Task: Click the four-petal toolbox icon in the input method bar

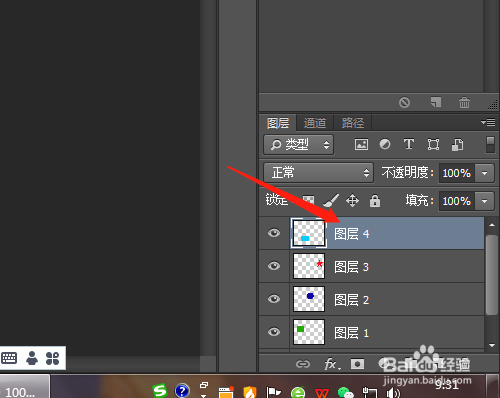Action: [x=52, y=358]
